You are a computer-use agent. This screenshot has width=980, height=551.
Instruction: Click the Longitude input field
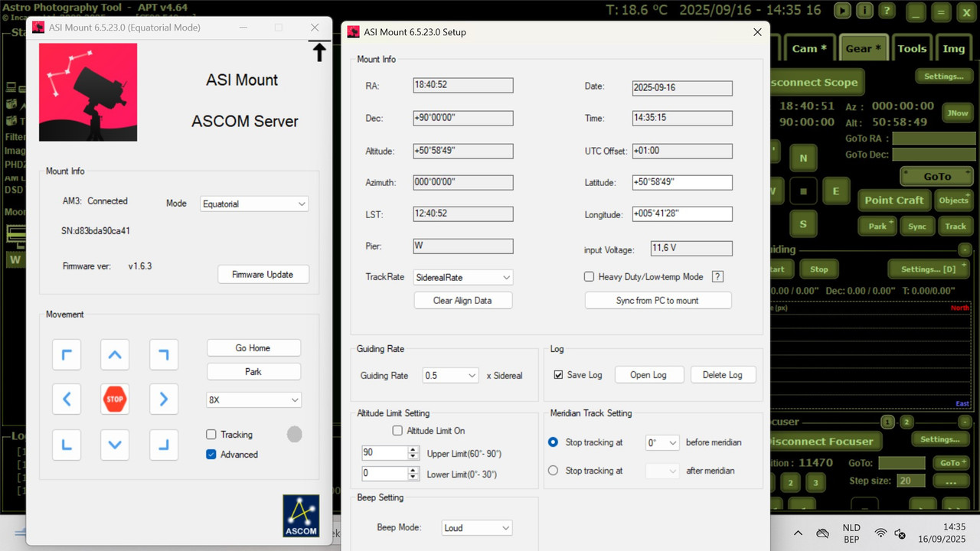pyautogui.click(x=682, y=215)
